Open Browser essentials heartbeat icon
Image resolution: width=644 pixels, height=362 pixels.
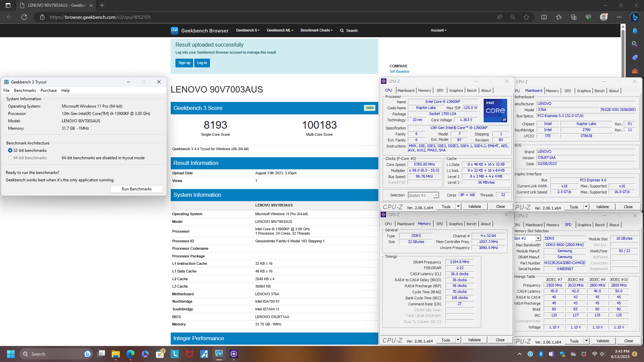pyautogui.click(x=588, y=17)
